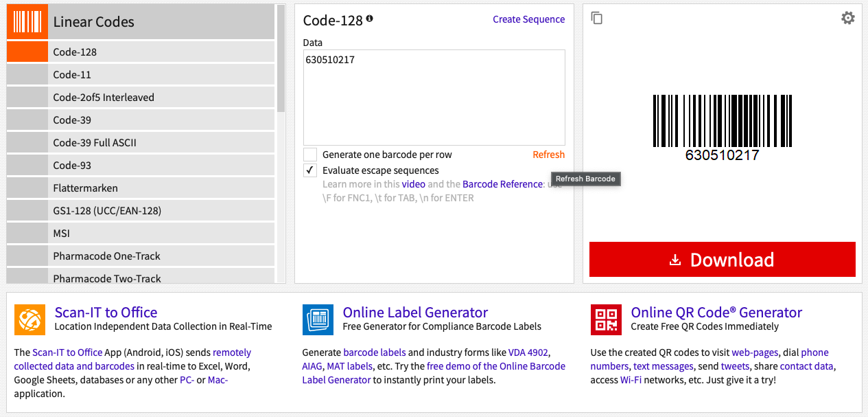Viewport: 868px width, 417px height.
Task: Open the Code-128 info icon
Action: [x=370, y=19]
